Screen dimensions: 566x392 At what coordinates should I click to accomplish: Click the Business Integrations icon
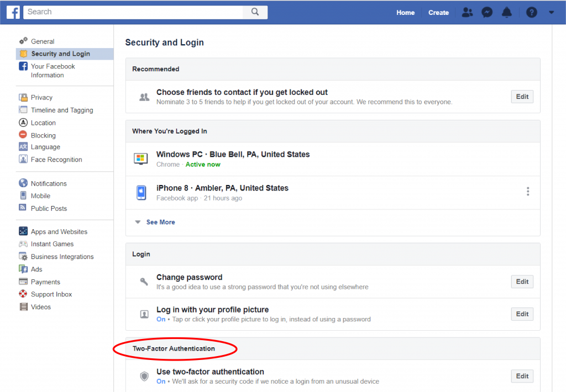[x=23, y=256]
